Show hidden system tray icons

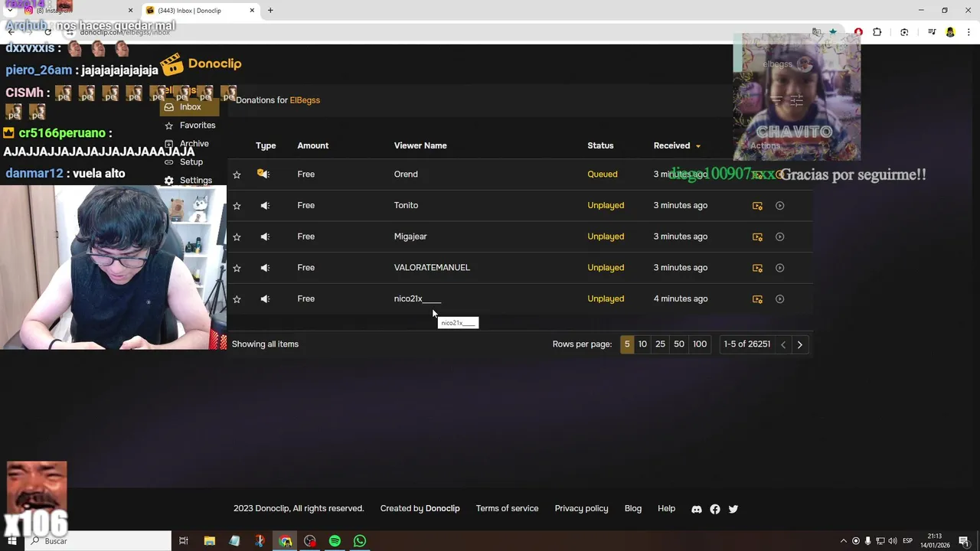coord(844,541)
